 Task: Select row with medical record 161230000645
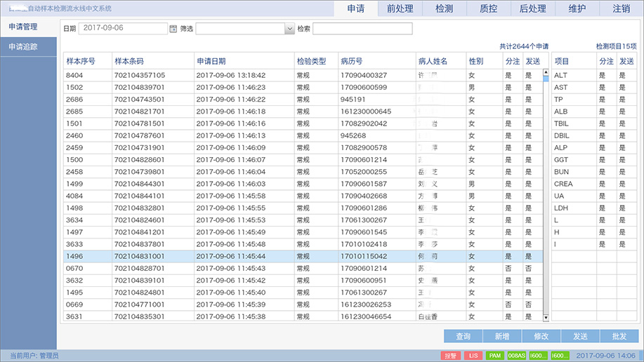pos(303,112)
